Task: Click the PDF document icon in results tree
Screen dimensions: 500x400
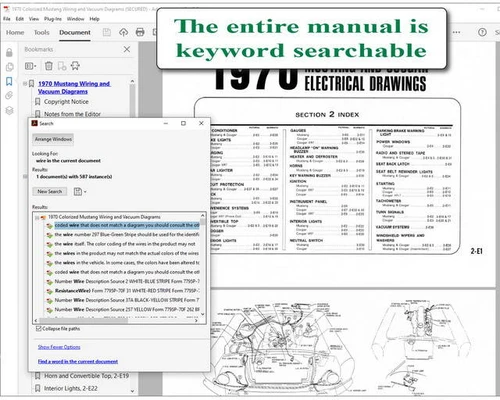Action: click(x=43, y=217)
